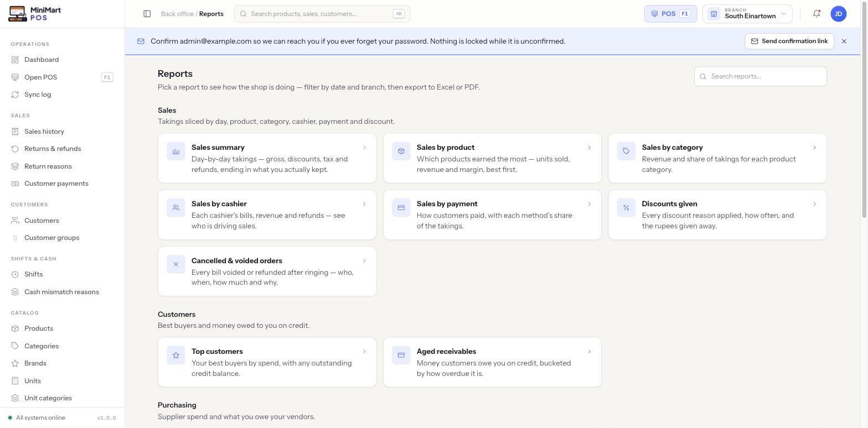Click the Top customers star icon

tap(176, 356)
